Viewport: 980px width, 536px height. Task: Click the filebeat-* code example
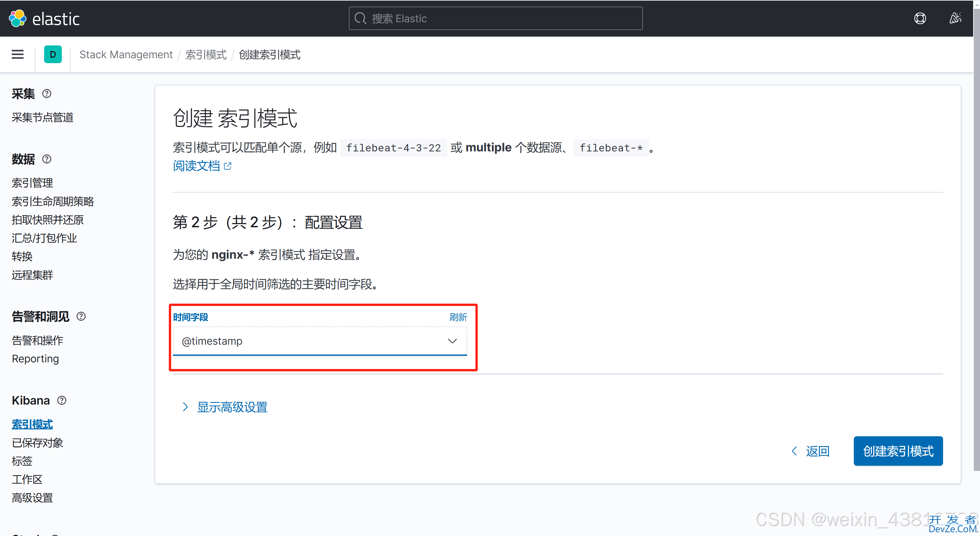coord(611,148)
